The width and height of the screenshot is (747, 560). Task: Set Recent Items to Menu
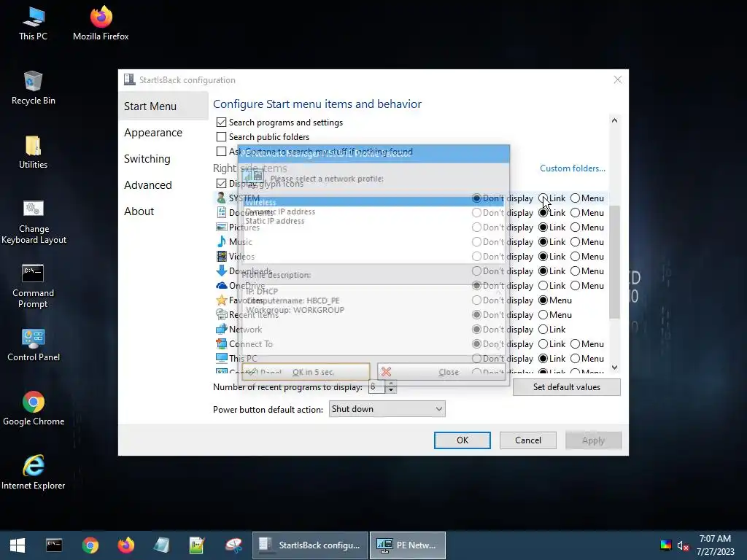543,315
